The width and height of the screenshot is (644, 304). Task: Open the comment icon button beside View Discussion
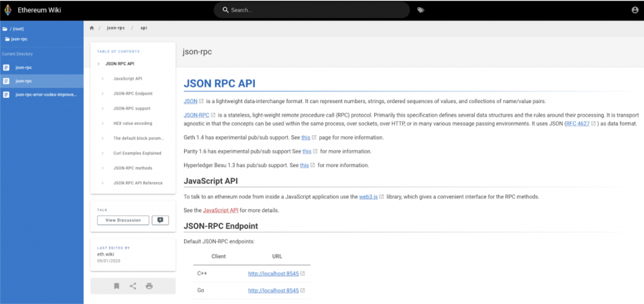click(160, 220)
